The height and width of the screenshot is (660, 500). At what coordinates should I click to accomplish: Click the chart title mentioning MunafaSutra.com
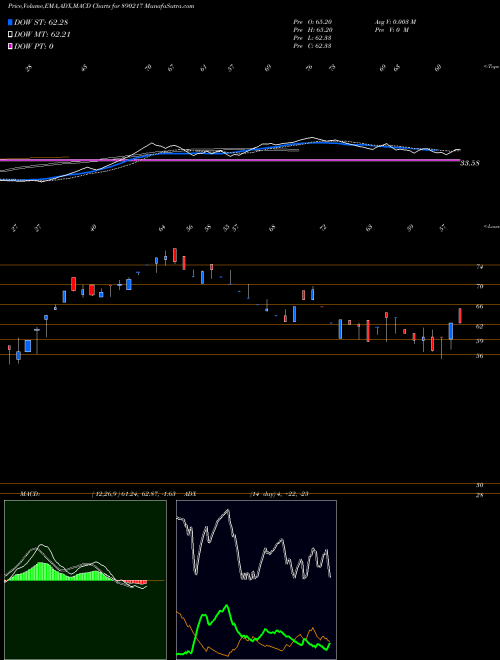(x=101, y=6)
